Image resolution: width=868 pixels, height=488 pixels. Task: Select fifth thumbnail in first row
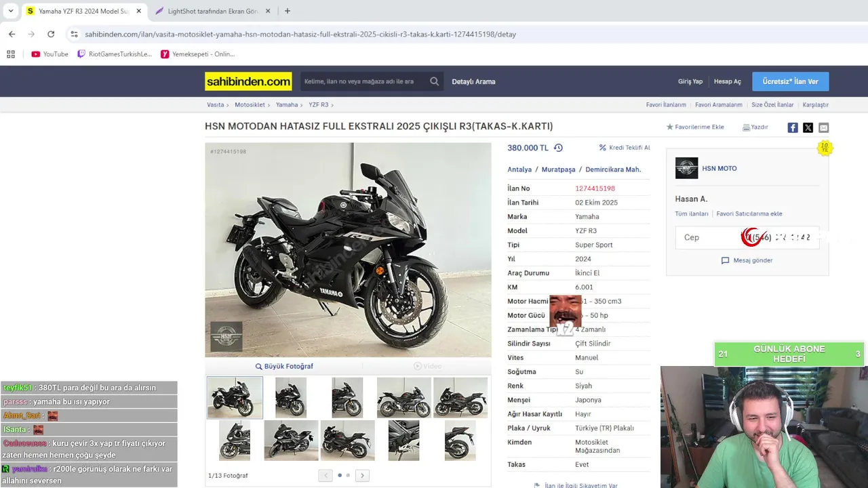460,398
